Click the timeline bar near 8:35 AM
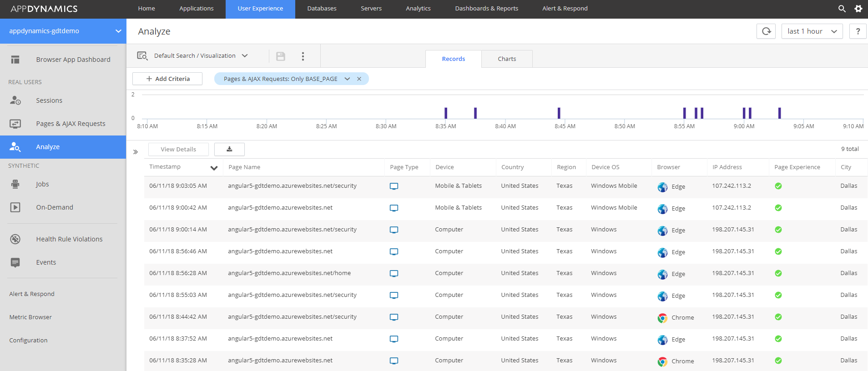This screenshot has height=371, width=868. tap(446, 113)
